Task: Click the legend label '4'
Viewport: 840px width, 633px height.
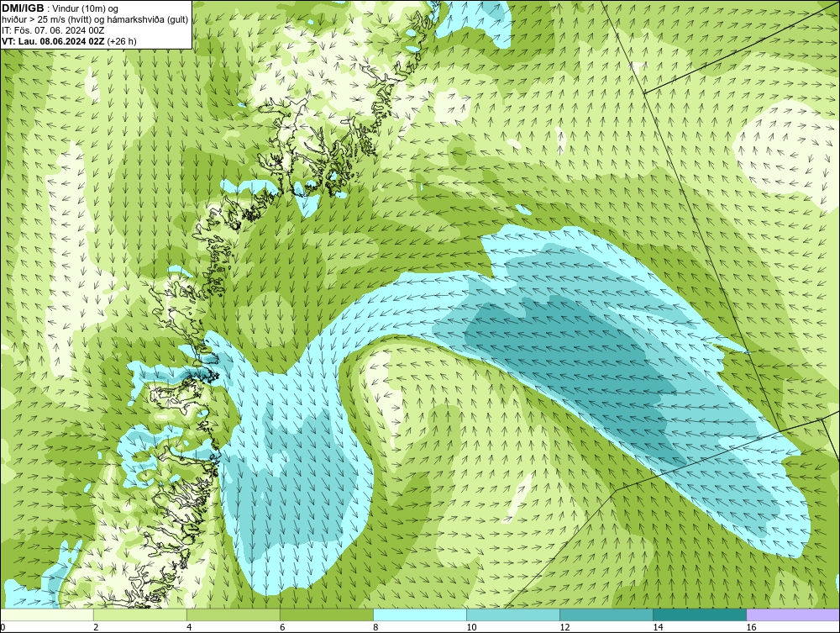Action: click(x=189, y=627)
